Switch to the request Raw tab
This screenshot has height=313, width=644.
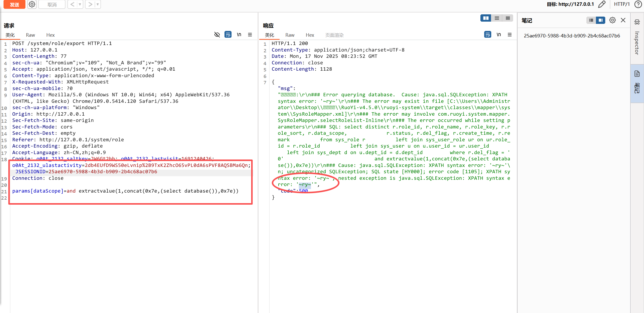point(30,35)
